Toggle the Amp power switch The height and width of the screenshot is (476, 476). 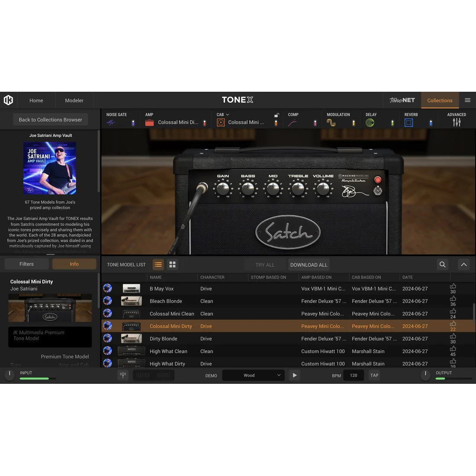click(205, 123)
